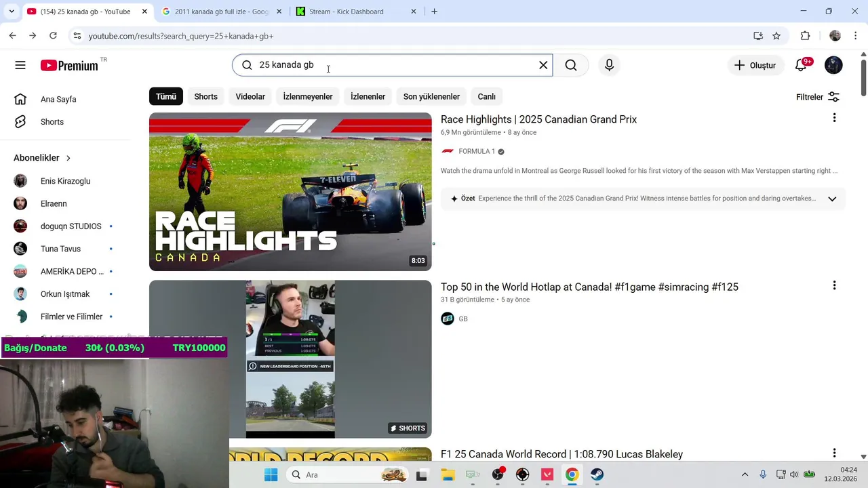
Task: Start voice search with the microphone
Action: (x=609, y=65)
